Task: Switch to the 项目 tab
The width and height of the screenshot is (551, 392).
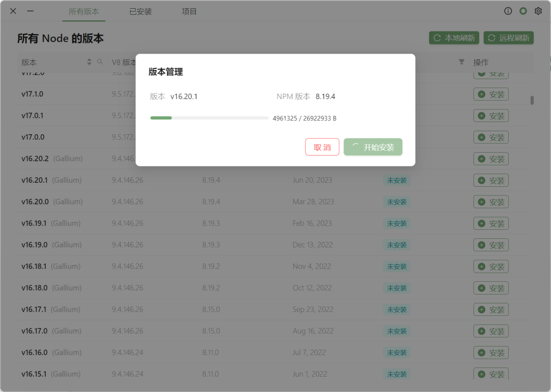Action: tap(189, 12)
